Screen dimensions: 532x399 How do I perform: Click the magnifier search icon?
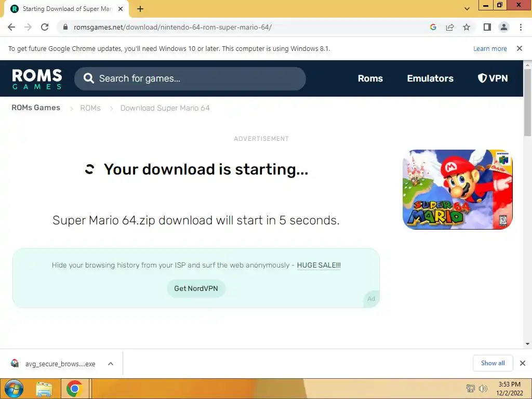(88, 78)
